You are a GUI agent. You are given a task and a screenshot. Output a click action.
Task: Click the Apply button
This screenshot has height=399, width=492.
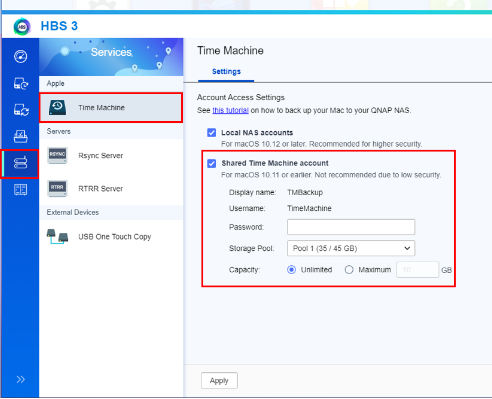tap(219, 381)
